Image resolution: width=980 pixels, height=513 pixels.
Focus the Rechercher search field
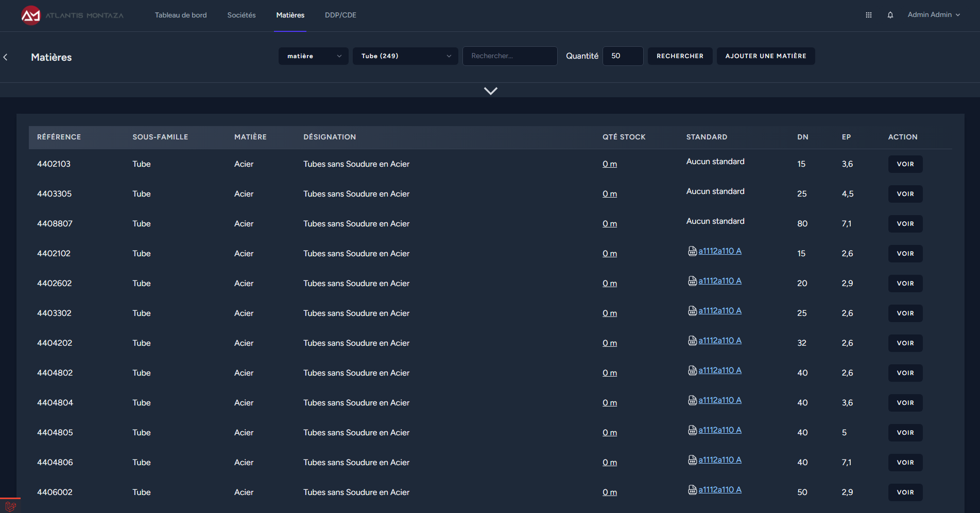[509, 56]
